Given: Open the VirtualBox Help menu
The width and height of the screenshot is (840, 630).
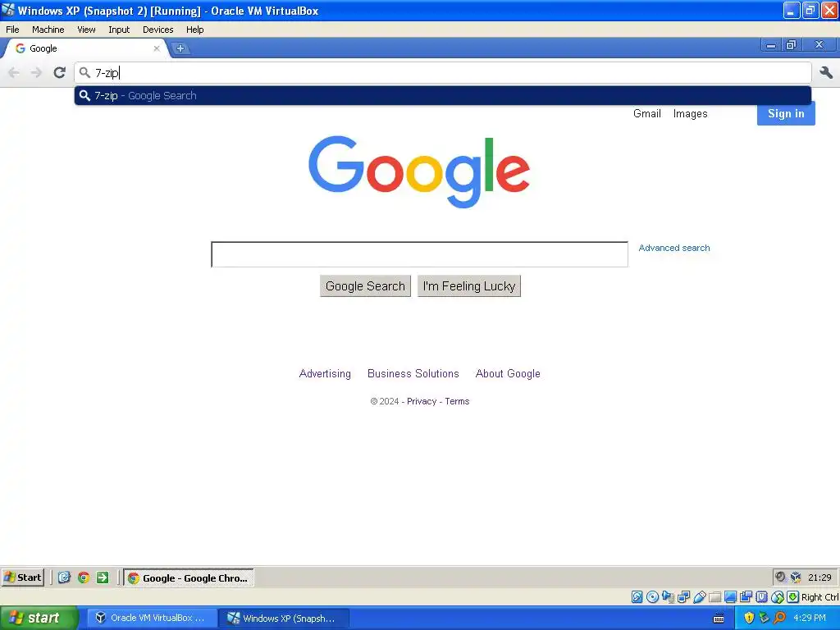Looking at the screenshot, I should 195,30.
